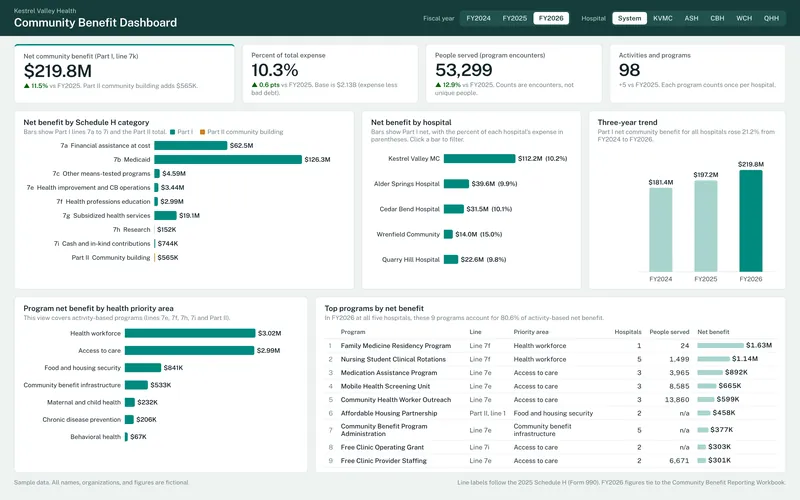
Task: Filter by CBH hospital
Action: [x=717, y=18]
